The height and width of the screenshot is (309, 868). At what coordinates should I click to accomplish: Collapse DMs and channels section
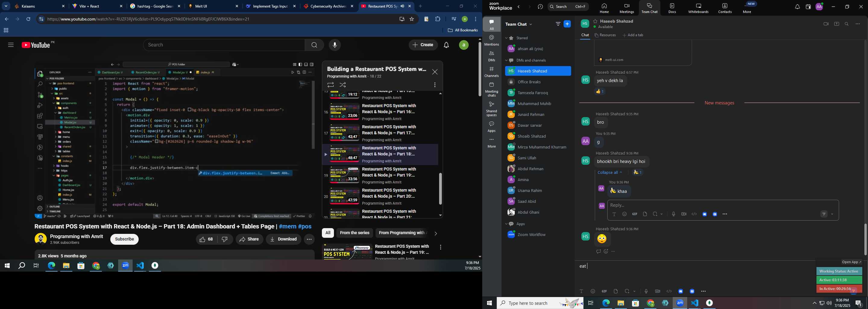click(x=506, y=61)
